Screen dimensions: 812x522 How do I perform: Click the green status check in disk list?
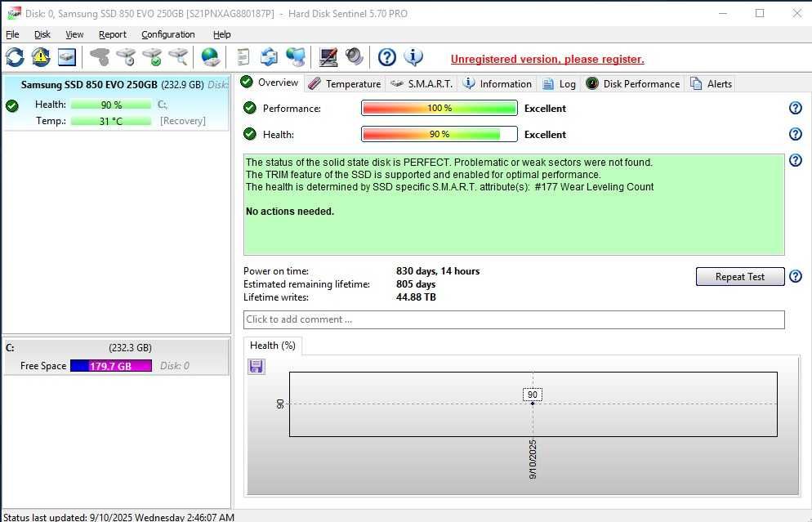[x=12, y=106]
